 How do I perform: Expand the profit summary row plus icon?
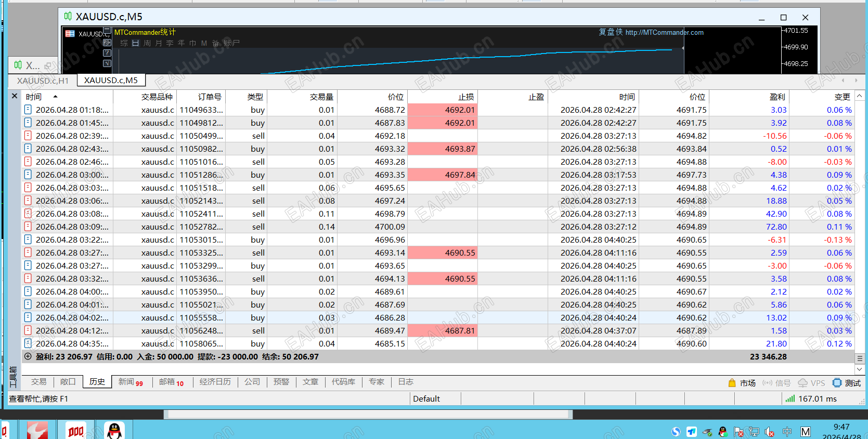(28, 356)
